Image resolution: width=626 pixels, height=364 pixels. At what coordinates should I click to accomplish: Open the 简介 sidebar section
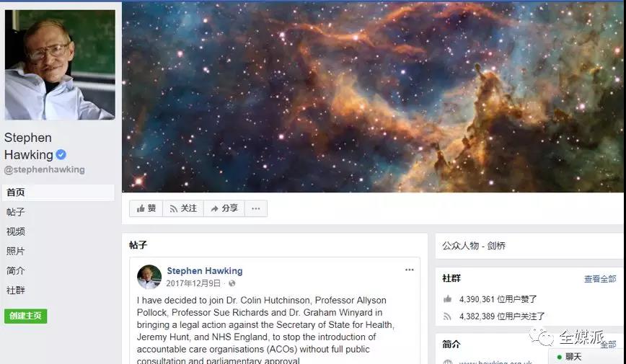16,270
